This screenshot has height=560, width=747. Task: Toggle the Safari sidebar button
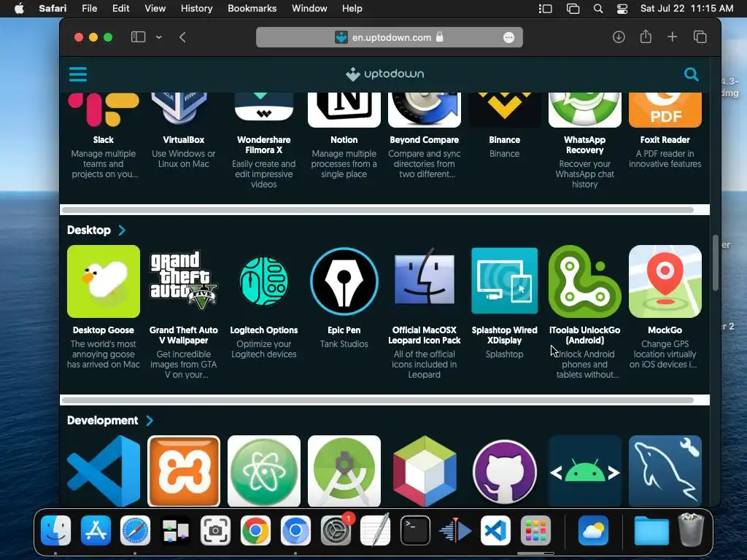[138, 37]
